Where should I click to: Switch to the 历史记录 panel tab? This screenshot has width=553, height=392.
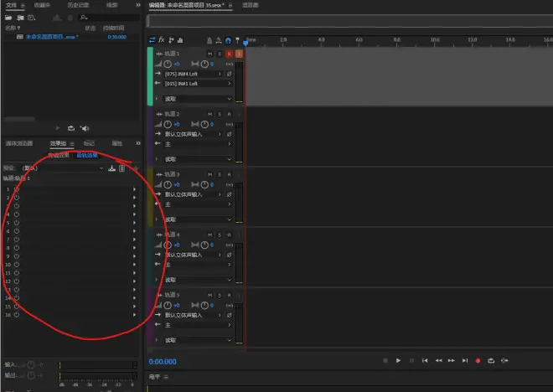(x=78, y=5)
